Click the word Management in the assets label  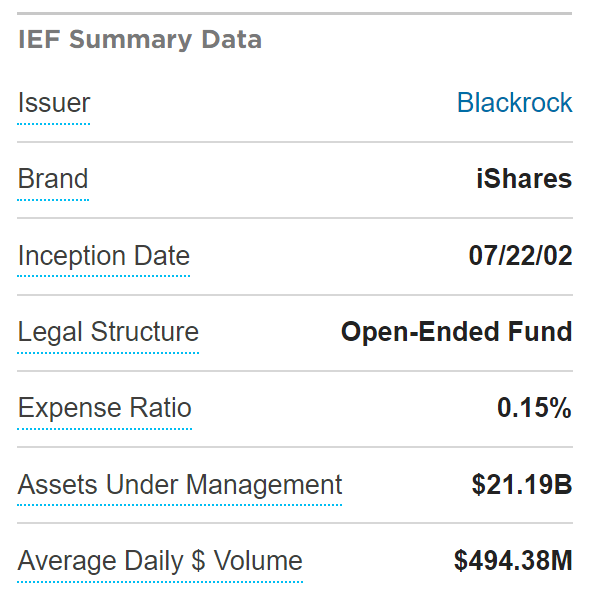[x=268, y=485]
